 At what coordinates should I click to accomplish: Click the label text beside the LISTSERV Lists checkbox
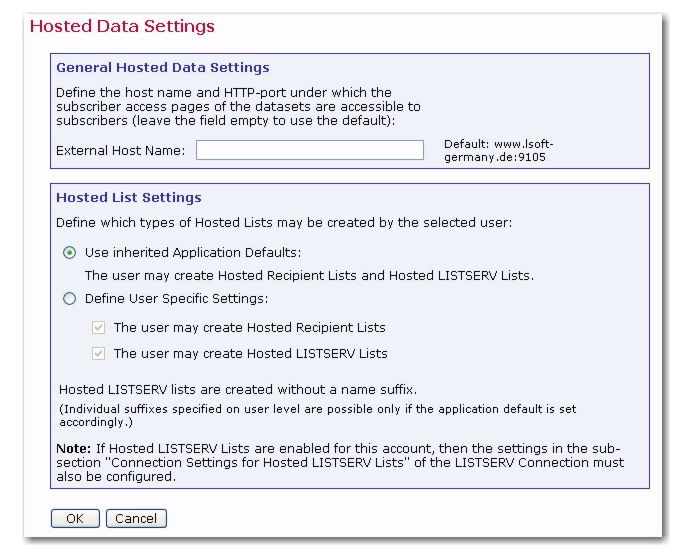250,354
